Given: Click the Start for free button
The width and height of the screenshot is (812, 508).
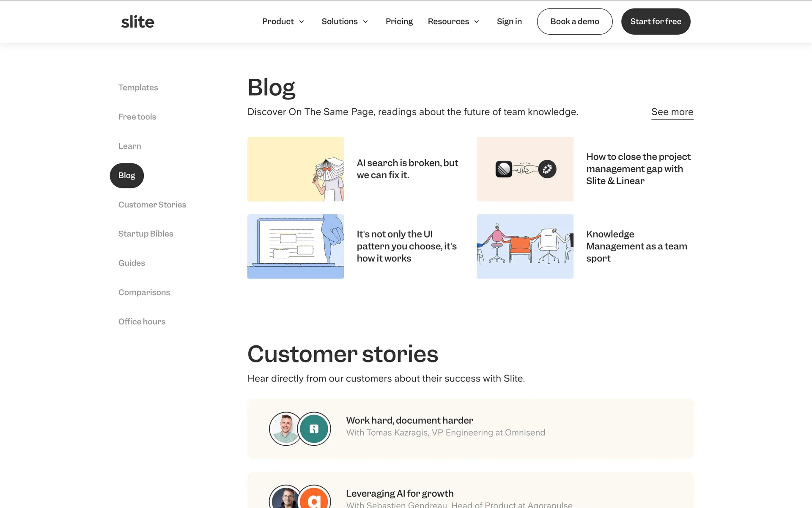Looking at the screenshot, I should (656, 22).
